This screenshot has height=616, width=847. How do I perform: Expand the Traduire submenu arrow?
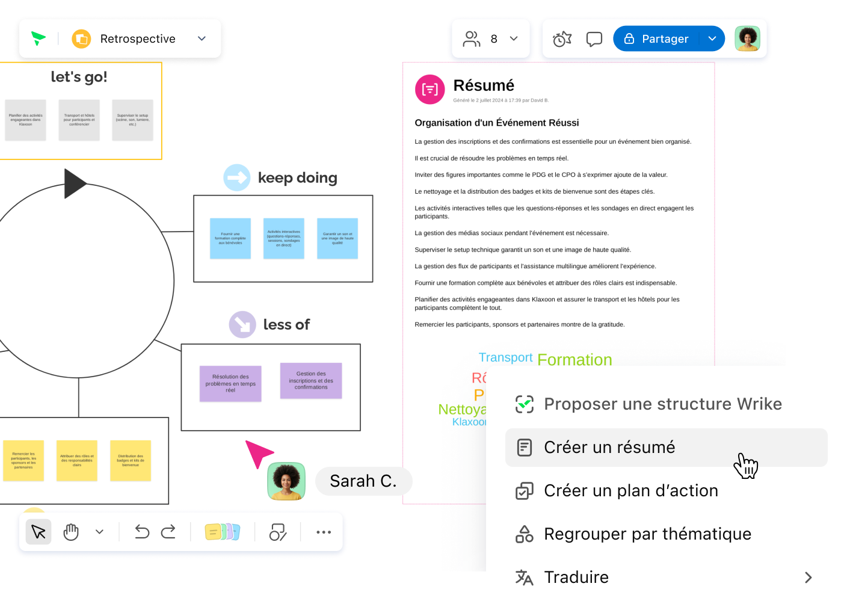pyautogui.click(x=808, y=577)
